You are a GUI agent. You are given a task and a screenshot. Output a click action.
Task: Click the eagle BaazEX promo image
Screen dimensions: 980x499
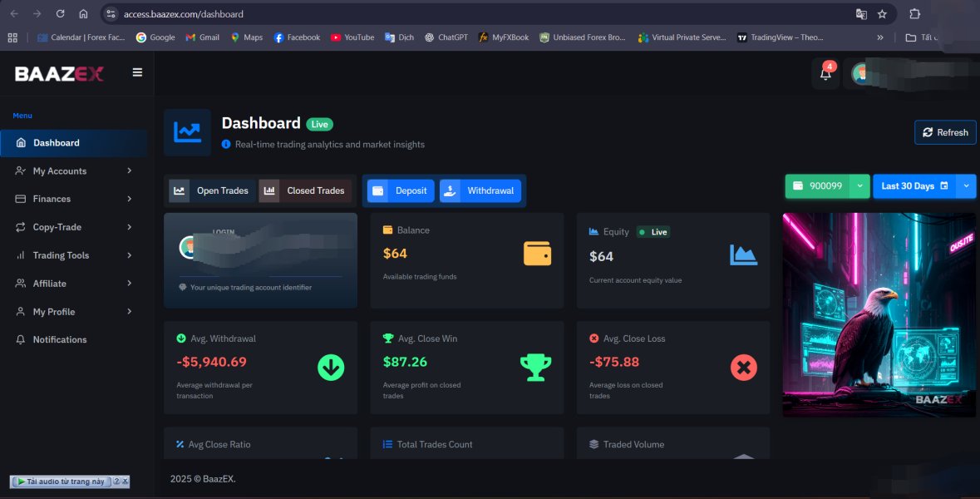[868, 314]
